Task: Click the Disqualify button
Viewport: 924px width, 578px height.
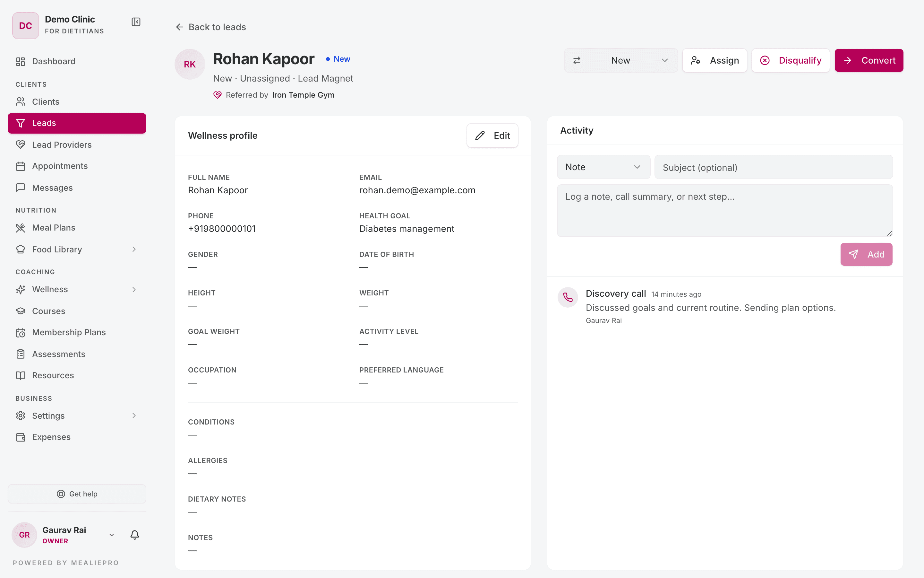Action: (790, 60)
